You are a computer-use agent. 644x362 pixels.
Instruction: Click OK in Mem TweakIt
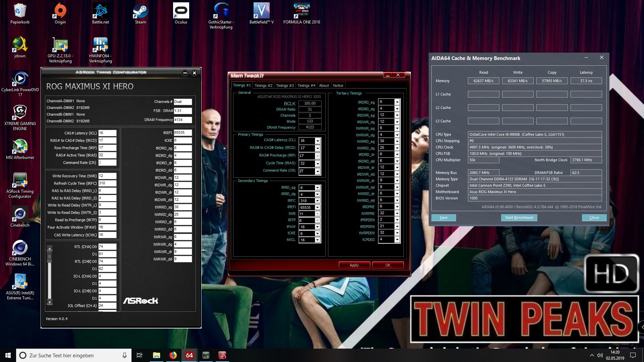pyautogui.click(x=388, y=265)
